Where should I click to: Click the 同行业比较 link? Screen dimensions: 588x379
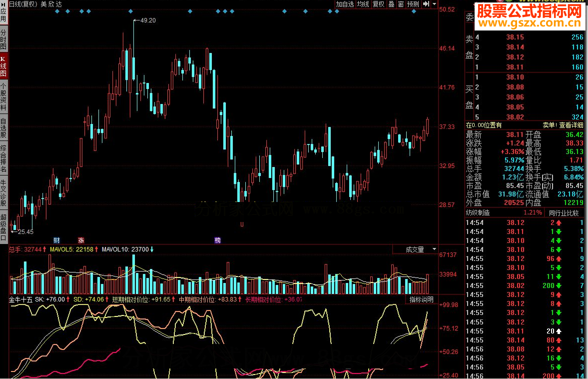(x=564, y=213)
